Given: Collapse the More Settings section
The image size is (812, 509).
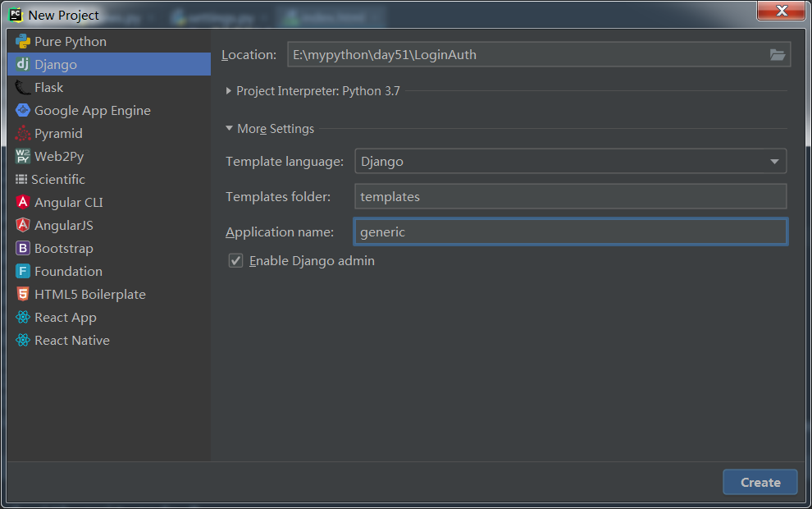Looking at the screenshot, I should point(229,128).
